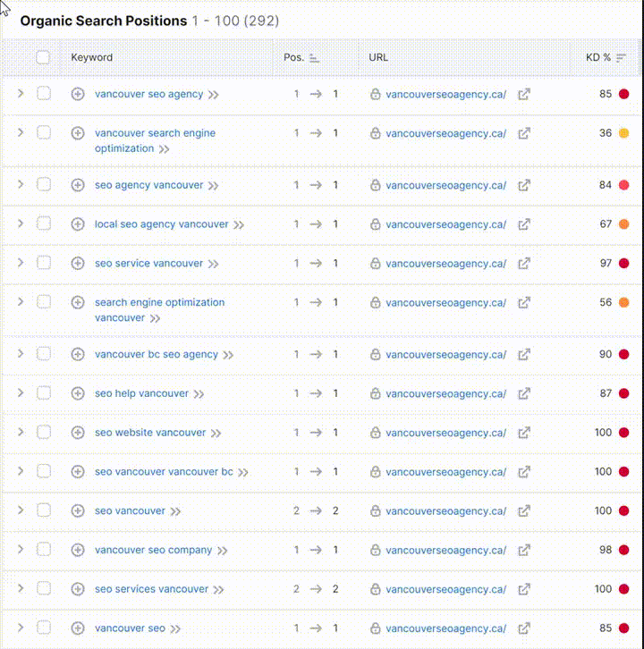This screenshot has width=644, height=649.
Task: Open external link icon for 'seo agency vancouver' row
Action: click(x=524, y=185)
